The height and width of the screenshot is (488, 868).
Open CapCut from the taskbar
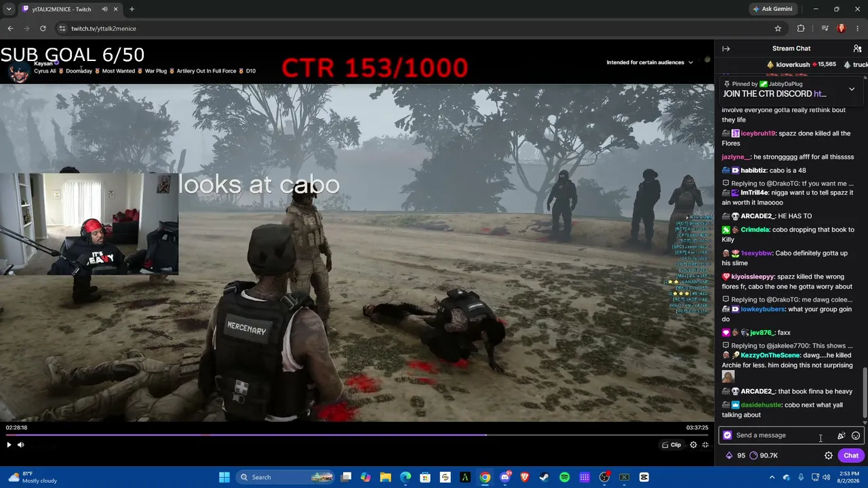pos(644,477)
